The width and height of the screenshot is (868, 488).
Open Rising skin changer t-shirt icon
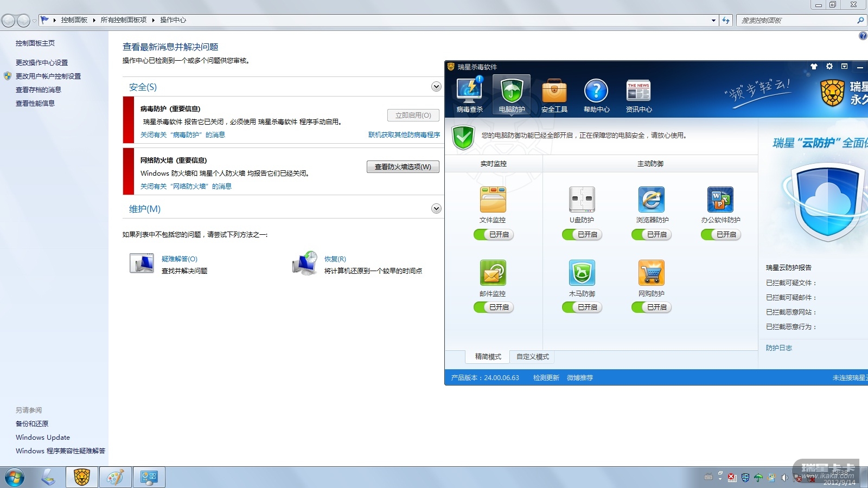coord(814,67)
